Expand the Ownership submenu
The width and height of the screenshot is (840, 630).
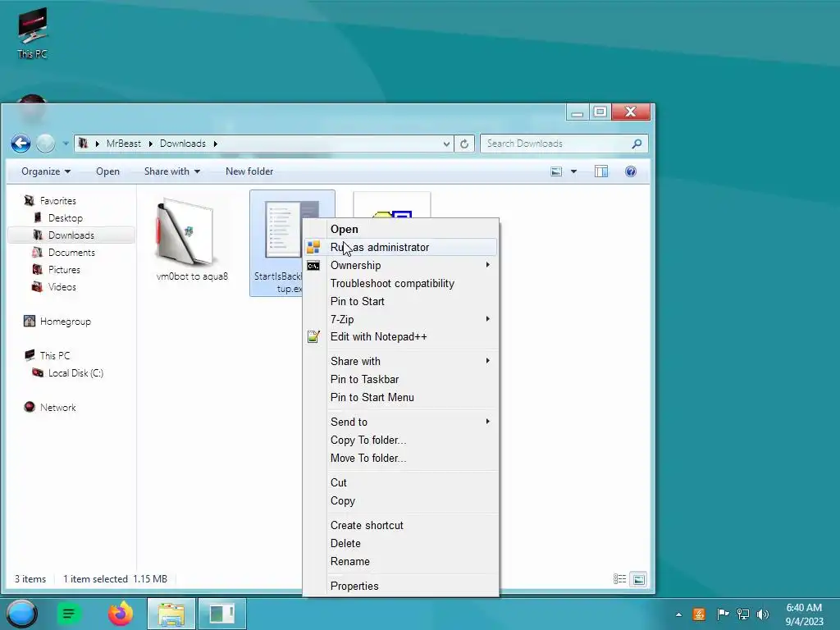[x=400, y=265]
